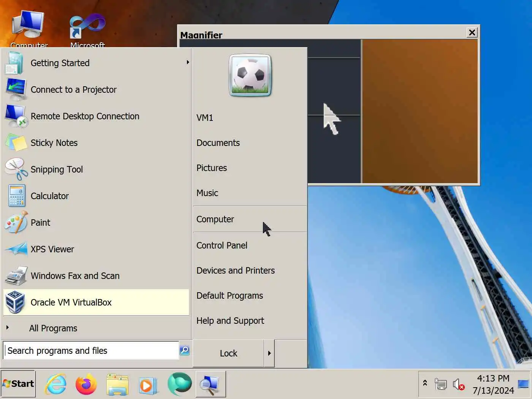Viewport: 532px width, 399px height.
Task: Click the search magnifier icon beside search box
Action: click(x=184, y=350)
